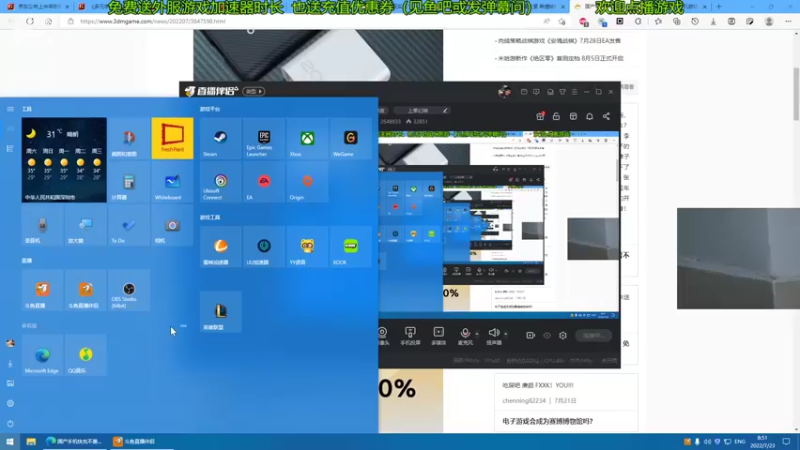The image size is (800, 450).
Task: Open Downloads shortcut in Start sidebar
Action: click(x=10, y=364)
